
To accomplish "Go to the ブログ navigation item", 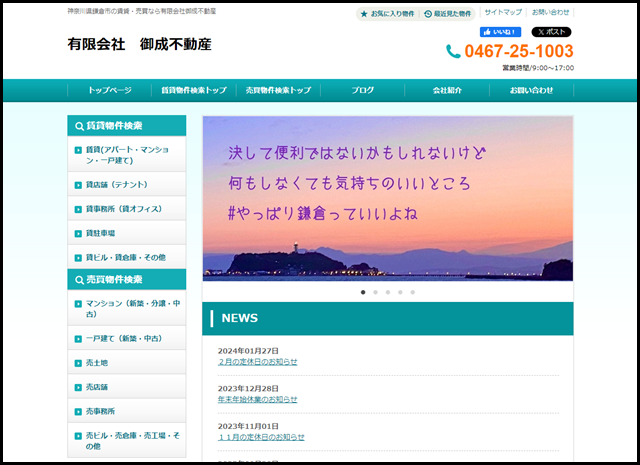I will coord(363,90).
